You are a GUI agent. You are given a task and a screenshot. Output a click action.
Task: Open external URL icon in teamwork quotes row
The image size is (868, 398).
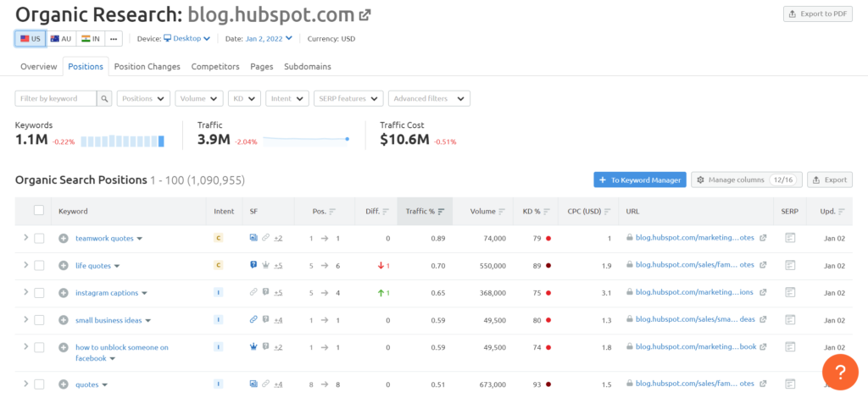pos(763,238)
